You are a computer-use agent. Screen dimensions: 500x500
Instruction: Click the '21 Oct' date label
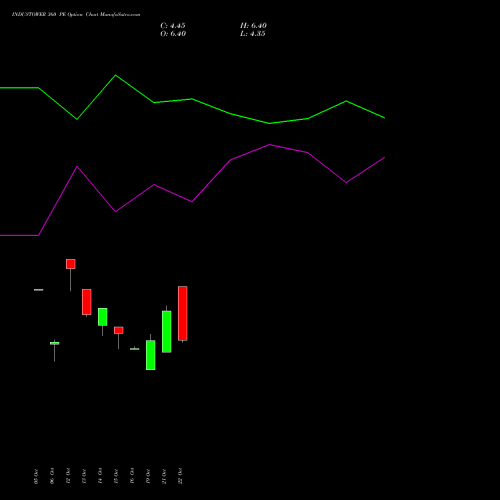(164, 476)
